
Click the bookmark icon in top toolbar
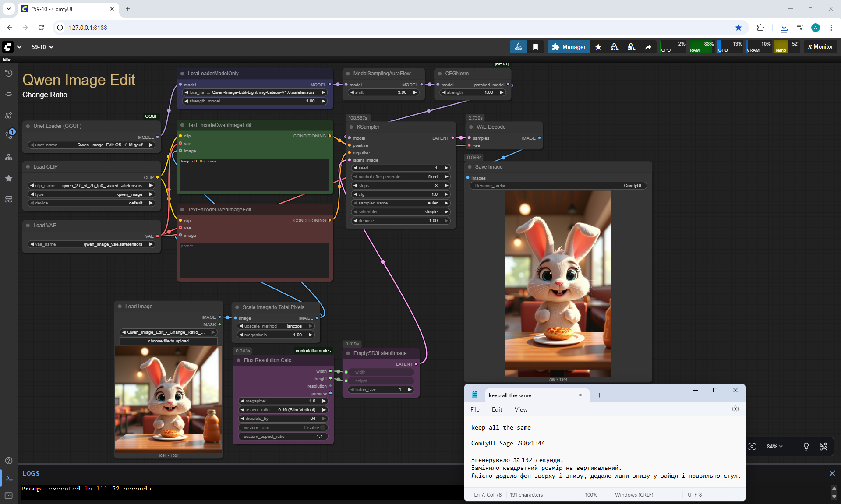point(535,47)
